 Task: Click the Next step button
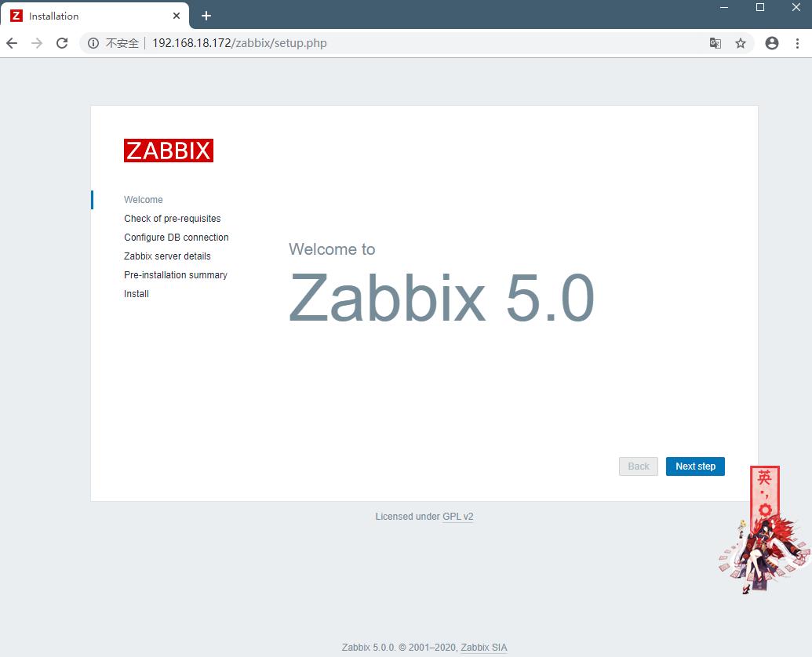pos(695,466)
